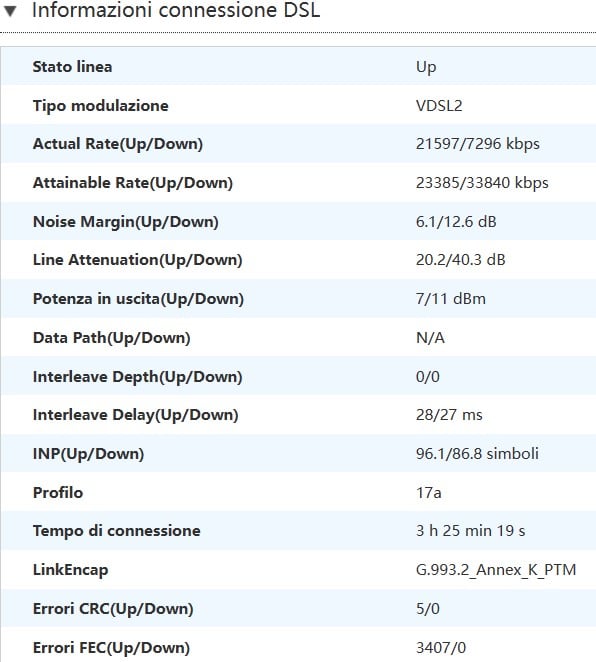
Task: Click the Attainable Rate value 23385/33840 kbps
Action: pos(482,183)
